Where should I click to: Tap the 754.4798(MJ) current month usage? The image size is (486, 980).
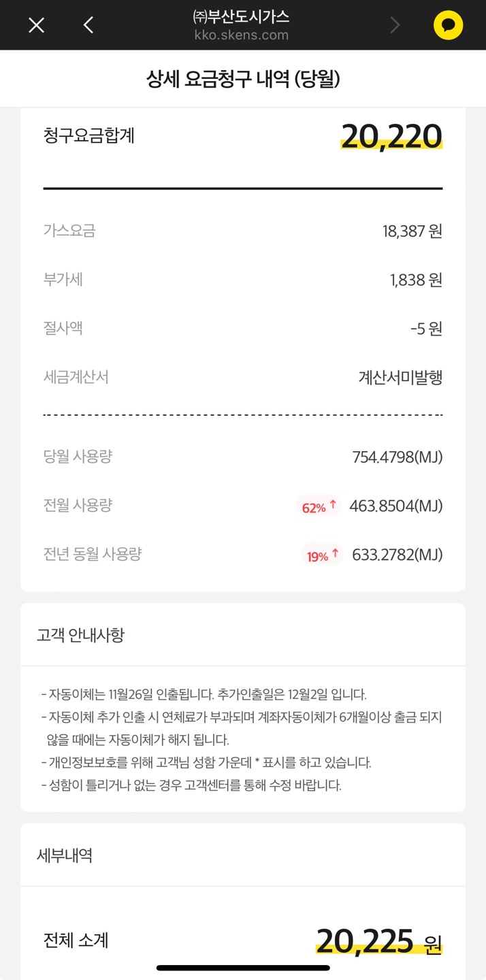coord(397,457)
